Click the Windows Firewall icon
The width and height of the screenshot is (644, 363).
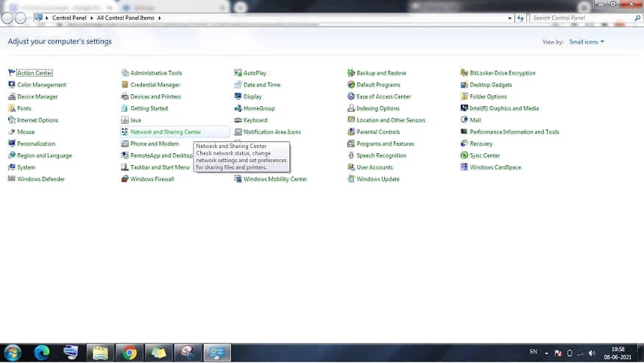[125, 179]
